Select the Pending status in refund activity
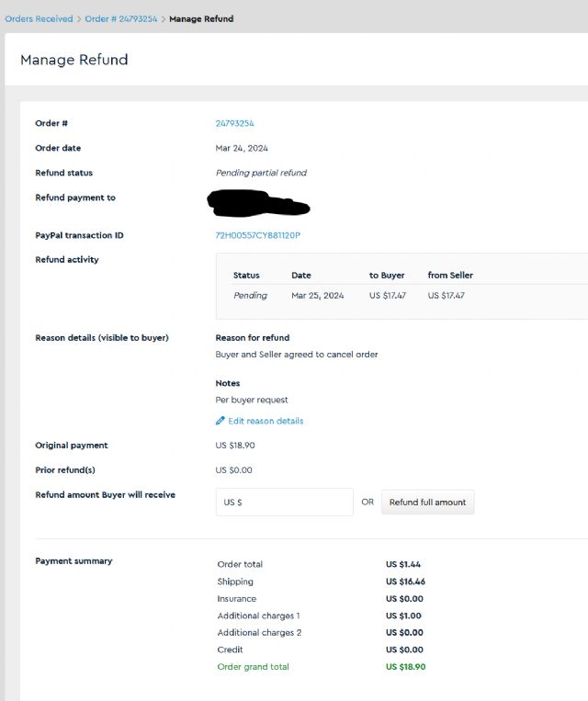The width and height of the screenshot is (588, 701). [250, 296]
